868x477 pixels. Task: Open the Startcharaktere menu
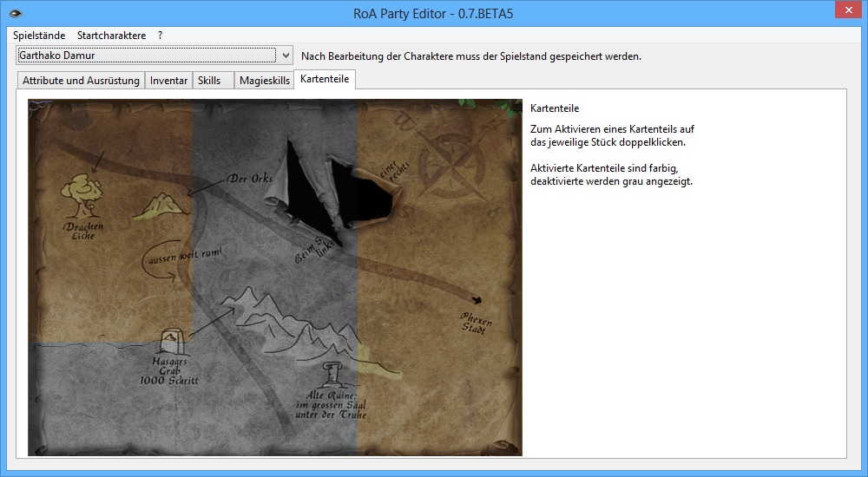111,36
